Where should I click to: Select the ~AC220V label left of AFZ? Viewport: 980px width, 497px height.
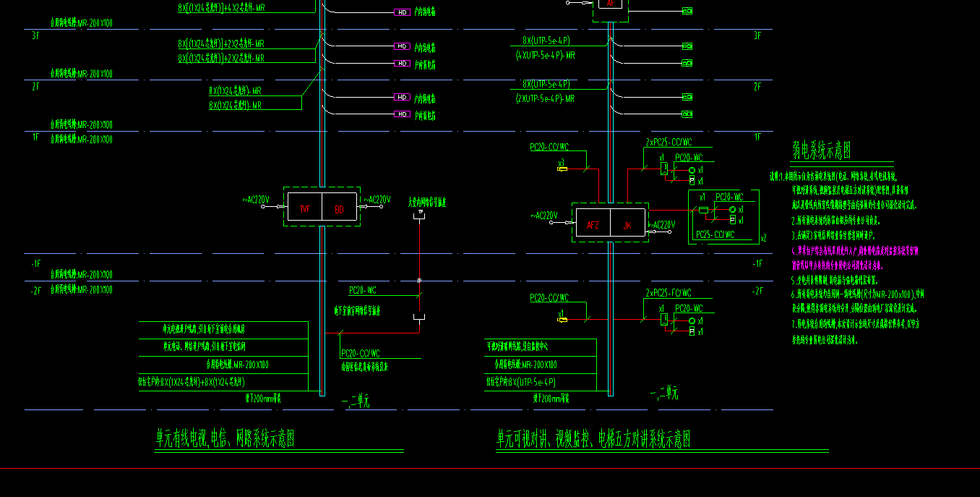[x=544, y=216]
